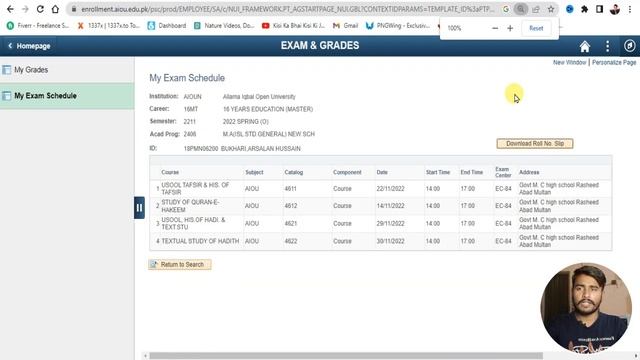
Task: Select USOOL TAFSIR & HIS. OF TAFSIR course
Action: 195,189
